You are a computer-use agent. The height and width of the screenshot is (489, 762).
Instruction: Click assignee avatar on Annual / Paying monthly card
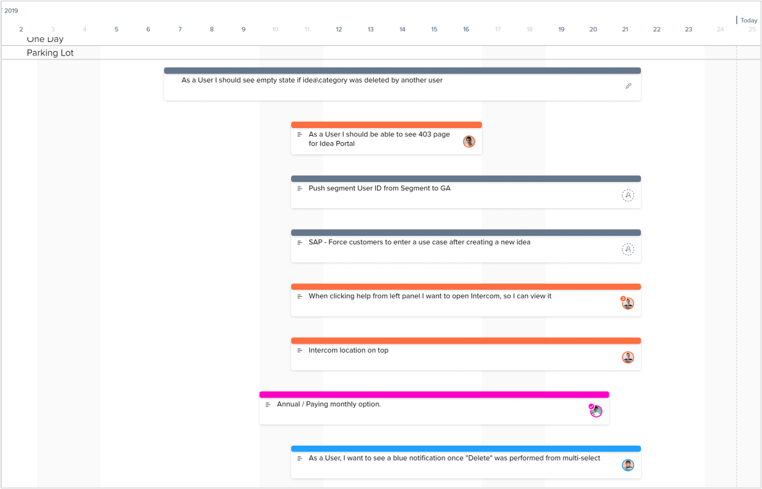pyautogui.click(x=596, y=411)
